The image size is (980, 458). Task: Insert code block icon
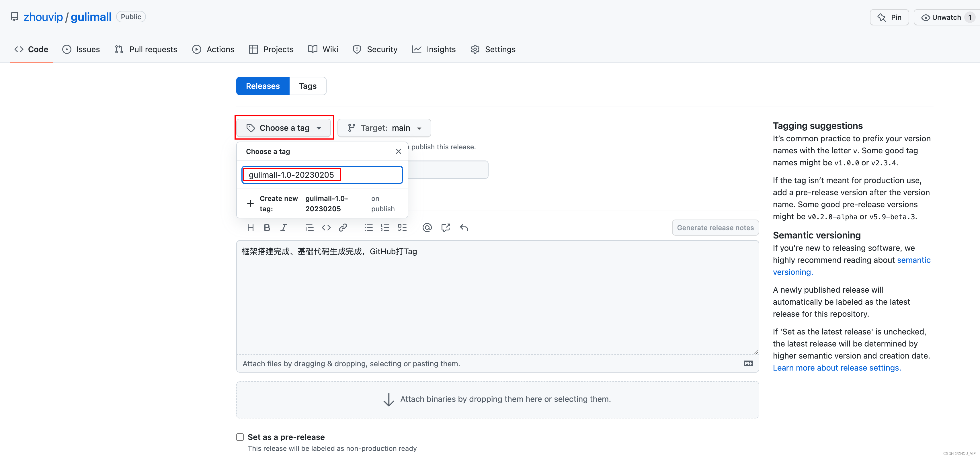(326, 228)
